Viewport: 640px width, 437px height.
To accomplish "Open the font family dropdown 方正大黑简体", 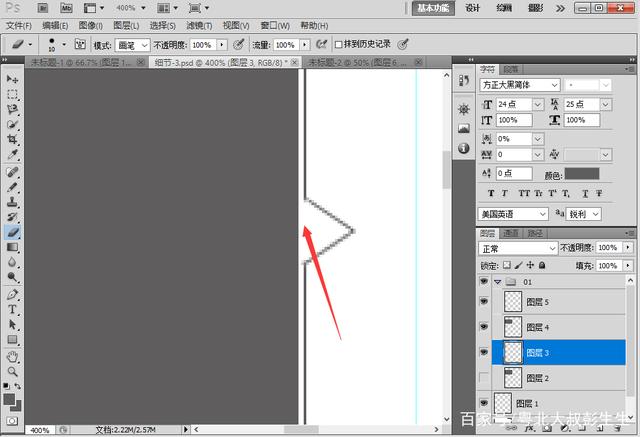I will click(519, 85).
